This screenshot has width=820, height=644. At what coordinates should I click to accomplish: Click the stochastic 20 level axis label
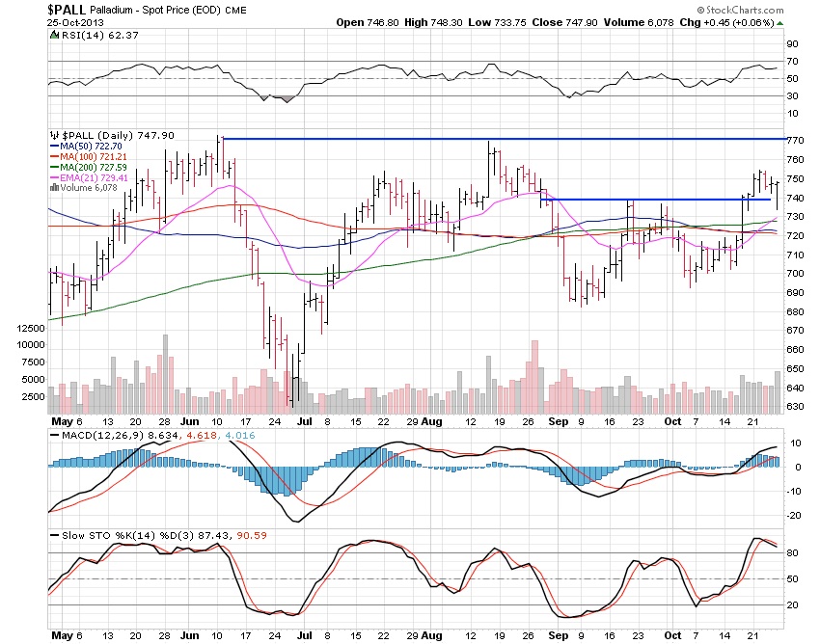(793, 605)
